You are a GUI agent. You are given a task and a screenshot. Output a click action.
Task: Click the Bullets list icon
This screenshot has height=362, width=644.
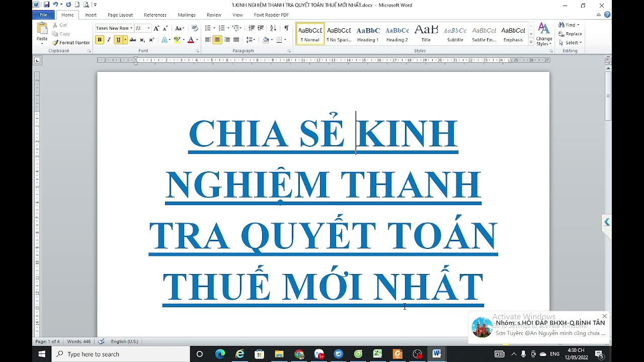coord(208,28)
